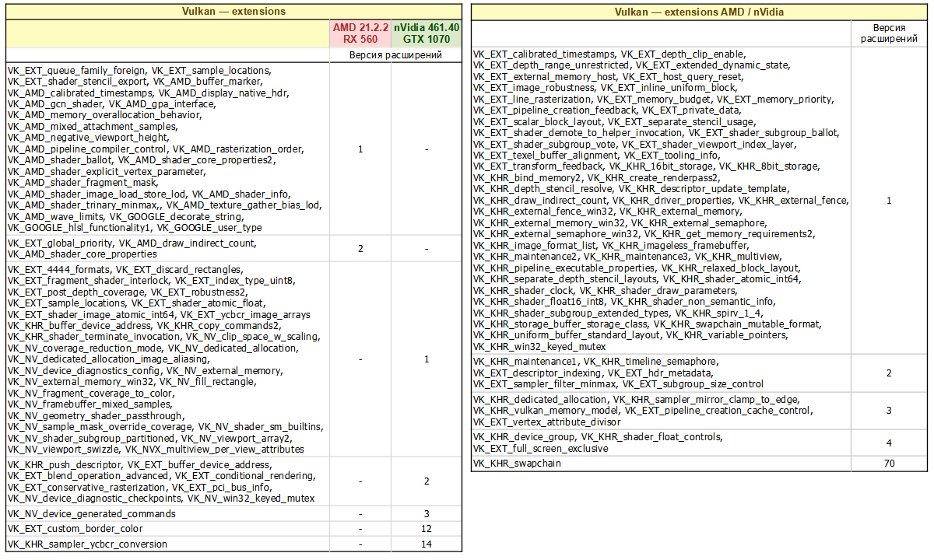Click VK_EXT_conservative_rasterization extension name
Screen dimensions: 934x560
point(86,488)
